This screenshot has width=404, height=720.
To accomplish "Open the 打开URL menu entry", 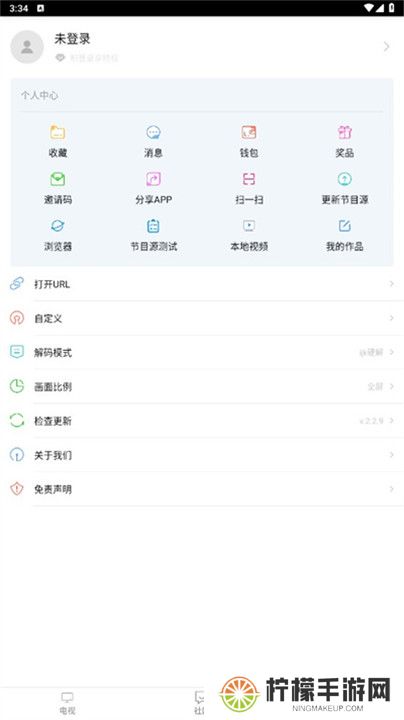I will [x=202, y=284].
